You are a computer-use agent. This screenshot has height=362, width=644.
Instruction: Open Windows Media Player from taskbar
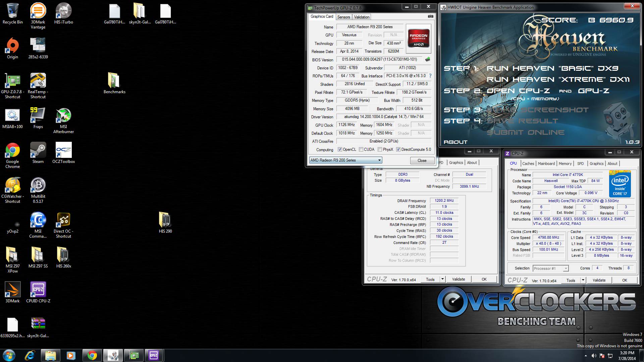pos(71,355)
